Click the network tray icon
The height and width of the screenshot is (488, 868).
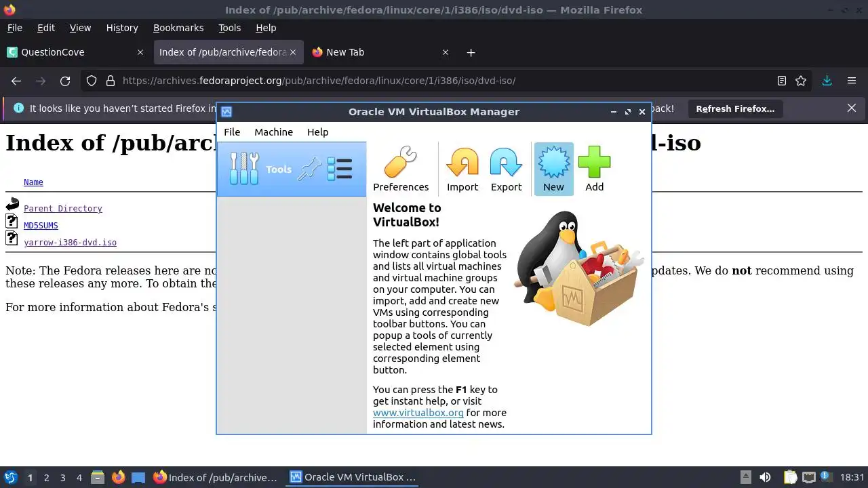coord(809,477)
